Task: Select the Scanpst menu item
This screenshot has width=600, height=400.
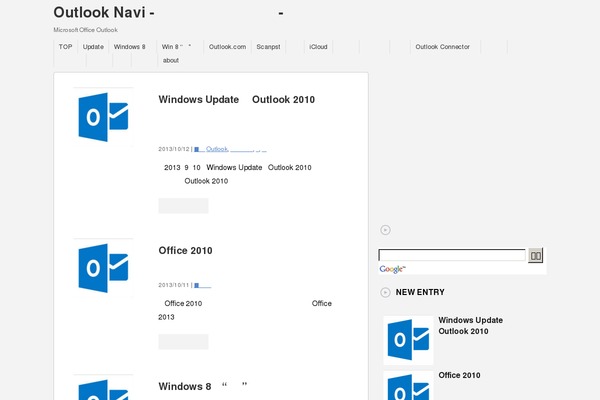Action: (268, 47)
